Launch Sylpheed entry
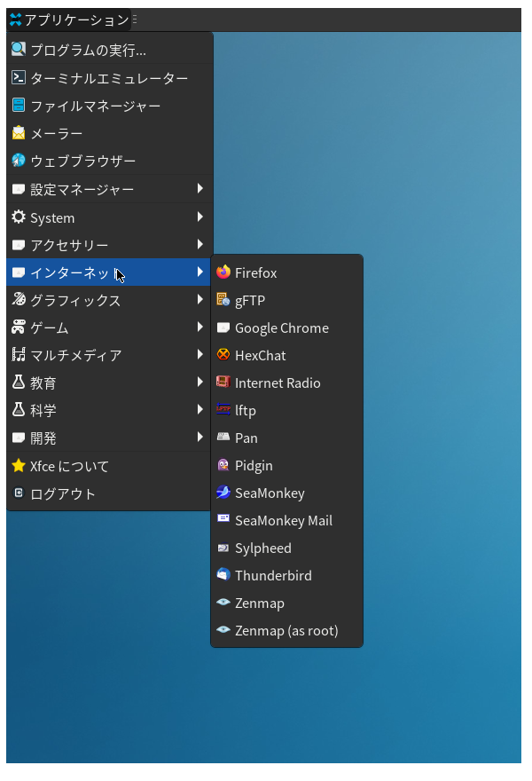The image size is (532, 781). 286,548
